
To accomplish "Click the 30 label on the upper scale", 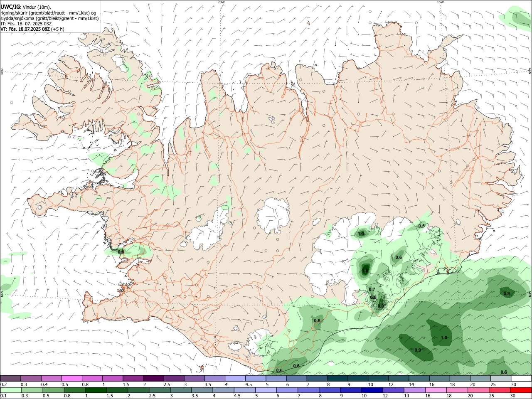I will pos(513,384).
